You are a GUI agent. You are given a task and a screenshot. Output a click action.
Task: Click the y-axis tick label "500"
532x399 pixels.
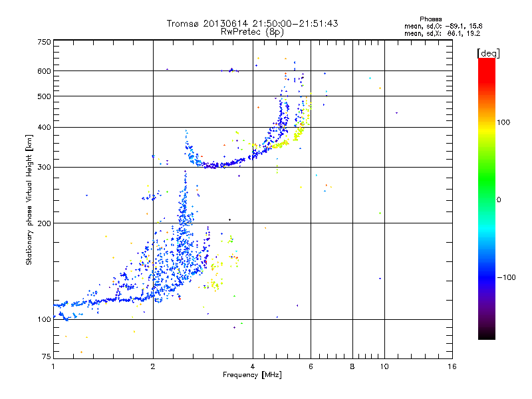coord(45,96)
